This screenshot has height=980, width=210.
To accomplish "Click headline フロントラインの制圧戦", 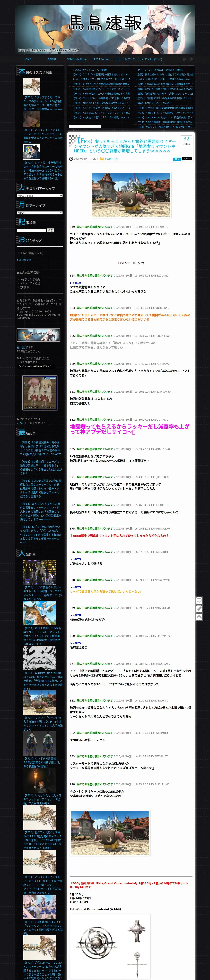I will coord(102,98).
